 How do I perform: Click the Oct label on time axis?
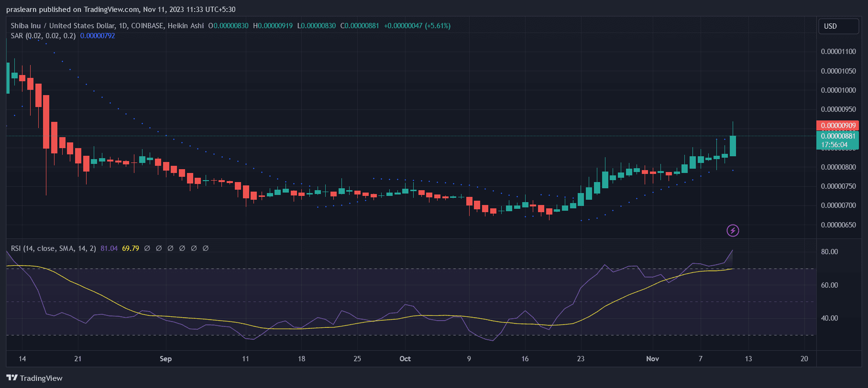[x=405, y=359]
